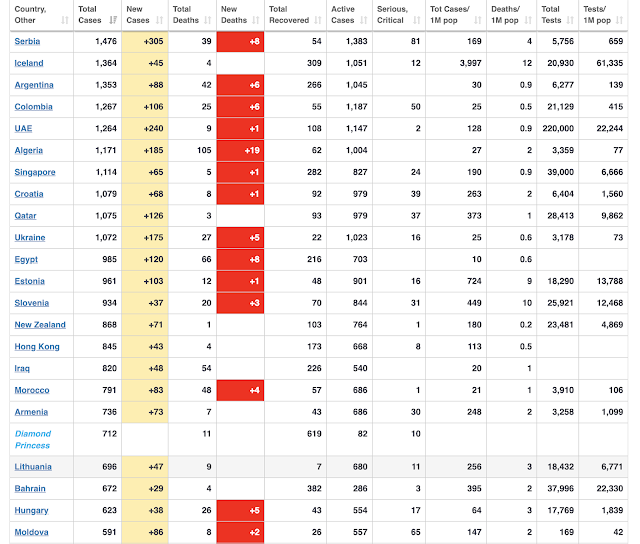Select Singapore's 39,000 total tests cell

tap(558, 172)
